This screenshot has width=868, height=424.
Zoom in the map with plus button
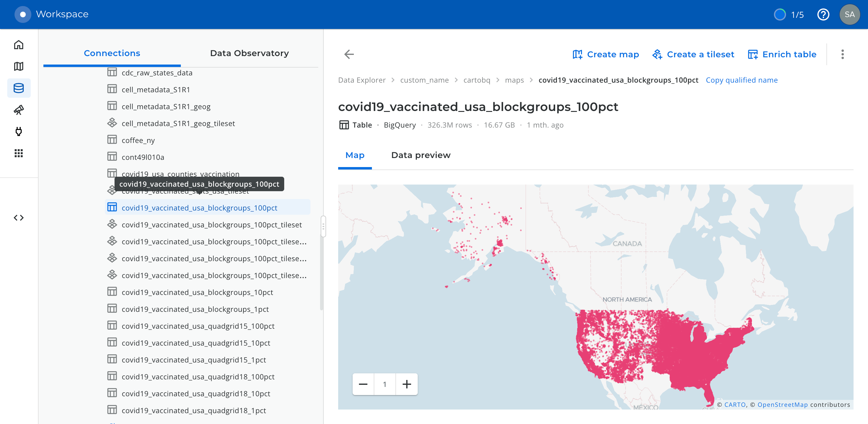[x=407, y=384]
